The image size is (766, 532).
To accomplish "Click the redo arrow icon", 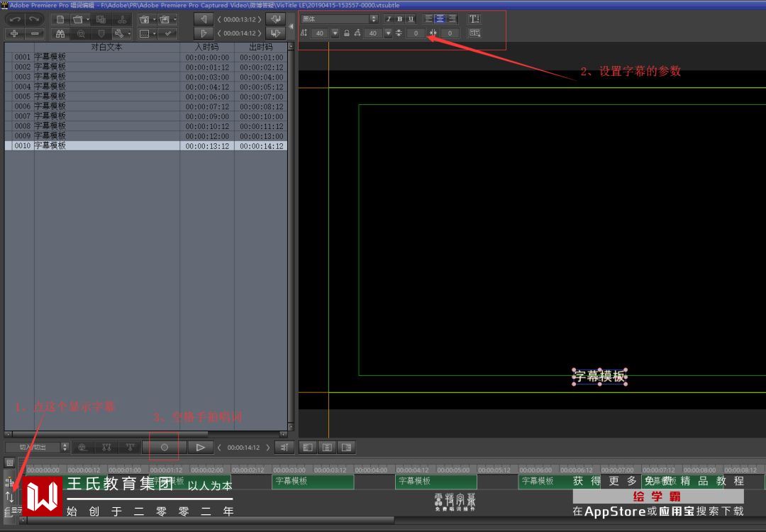I will [x=34, y=20].
